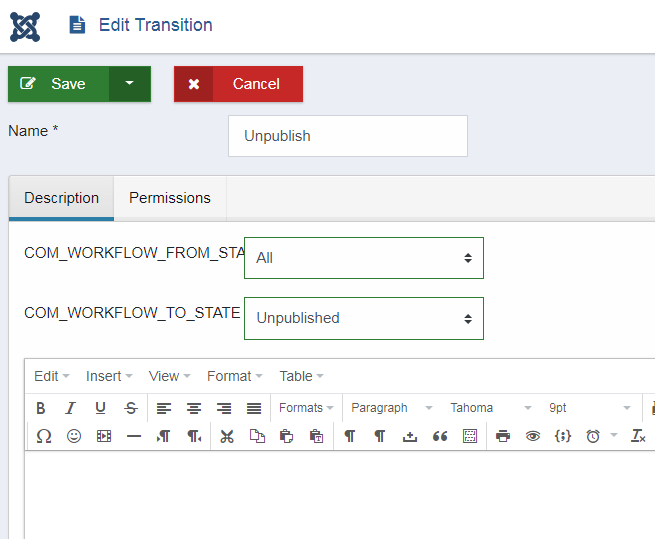Open the editor Format menu

coord(234,376)
